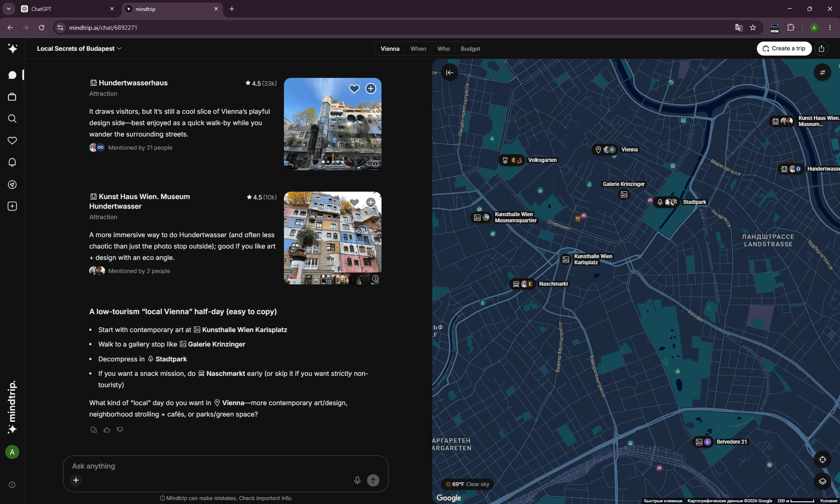Open the browser tab search dropdown
The height and width of the screenshot is (504, 840).
point(9,9)
